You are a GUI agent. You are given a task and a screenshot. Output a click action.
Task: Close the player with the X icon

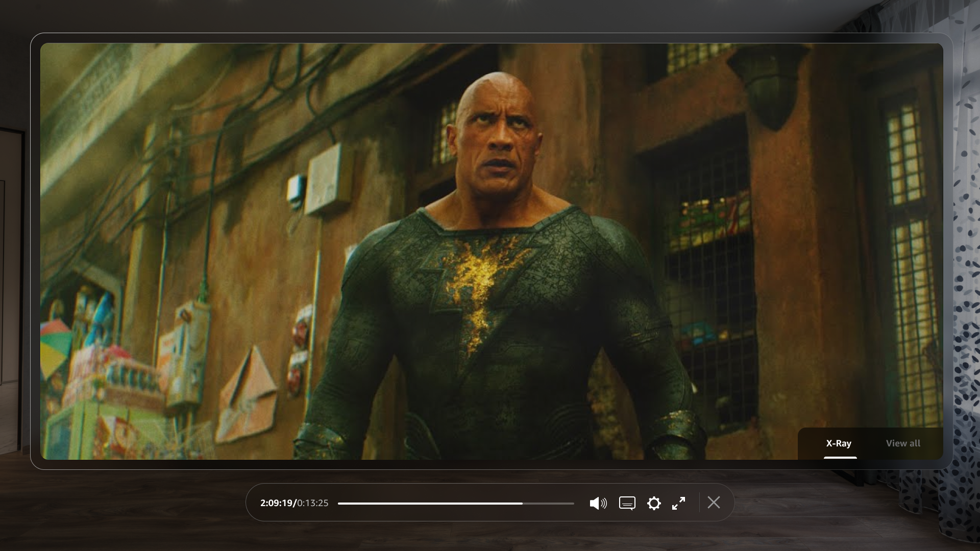tap(714, 503)
